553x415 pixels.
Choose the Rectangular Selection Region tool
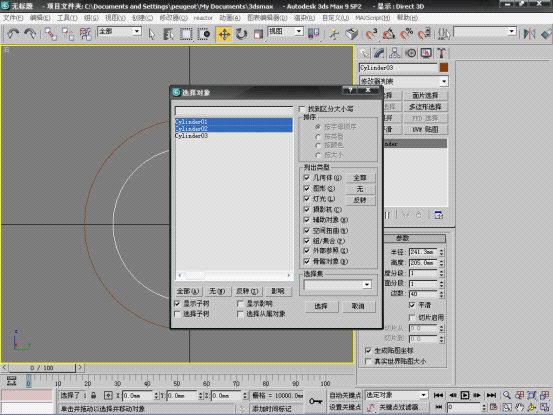186,34
